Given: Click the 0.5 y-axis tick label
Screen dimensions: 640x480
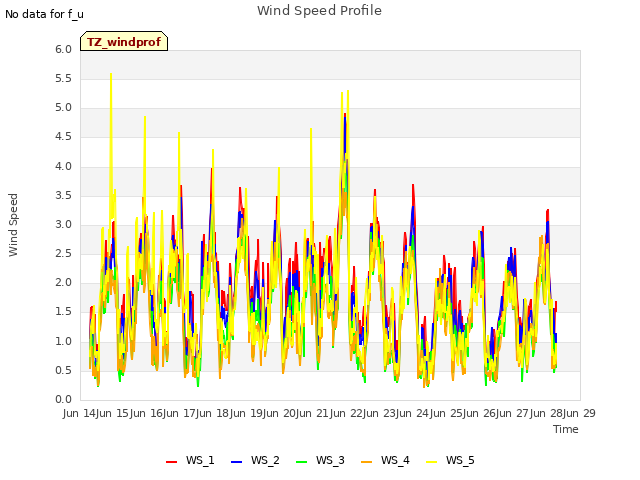Looking at the screenshot, I should (63, 370).
